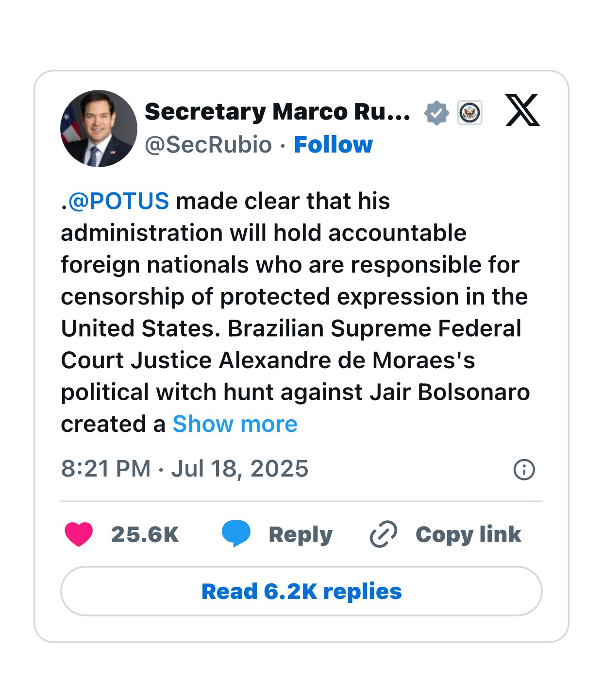Click the blue verified checkmark badge
The image size is (603, 700).
[436, 113]
